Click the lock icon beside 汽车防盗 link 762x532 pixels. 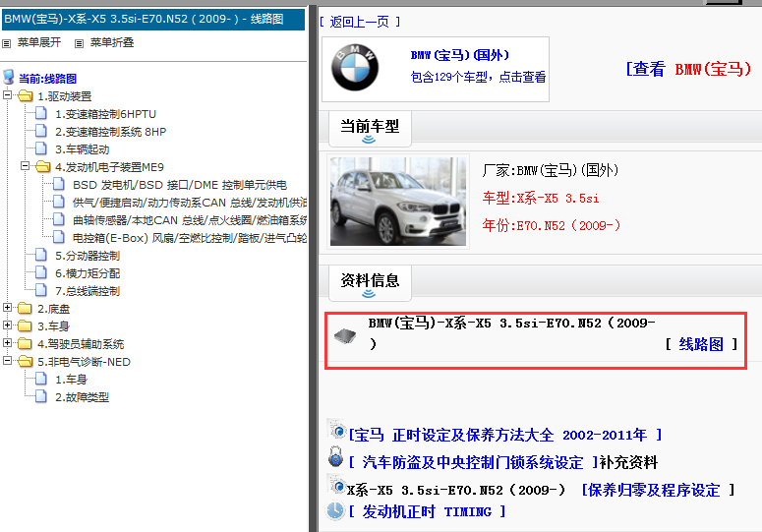point(335,456)
